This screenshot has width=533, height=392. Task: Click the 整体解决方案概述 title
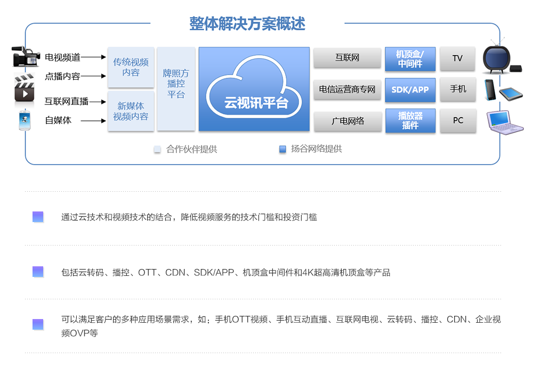pyautogui.click(x=247, y=24)
